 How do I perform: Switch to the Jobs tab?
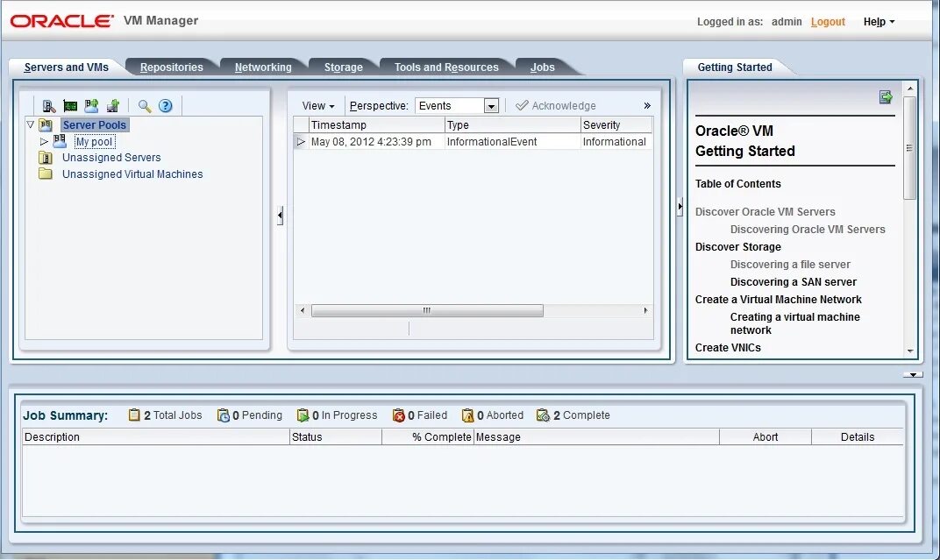coord(543,67)
